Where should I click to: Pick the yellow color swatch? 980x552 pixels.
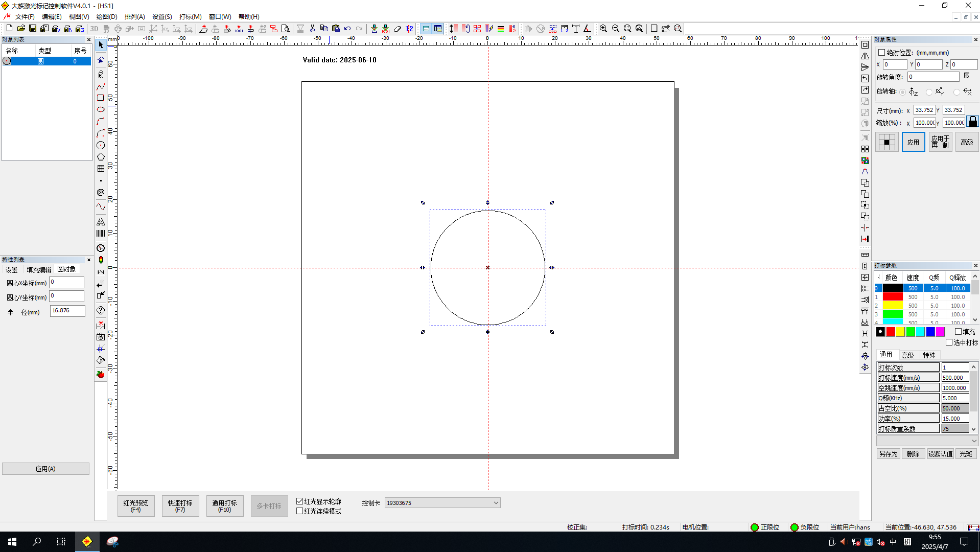tap(900, 332)
